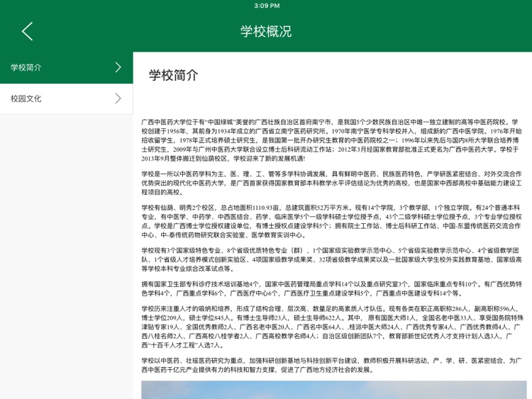Click paragraph starting 学校以中医药、壮瑶医药
The height and width of the screenshot is (399, 532).
point(331,366)
